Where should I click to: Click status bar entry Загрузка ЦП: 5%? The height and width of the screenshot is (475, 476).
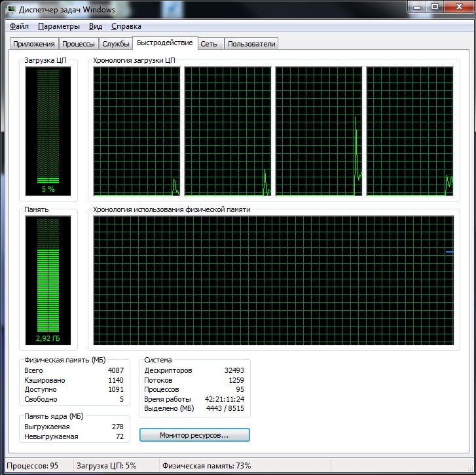pyautogui.click(x=106, y=466)
